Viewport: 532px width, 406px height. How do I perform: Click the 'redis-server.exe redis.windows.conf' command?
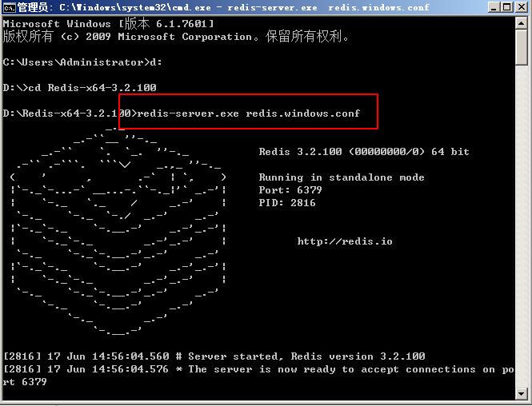pyautogui.click(x=249, y=113)
